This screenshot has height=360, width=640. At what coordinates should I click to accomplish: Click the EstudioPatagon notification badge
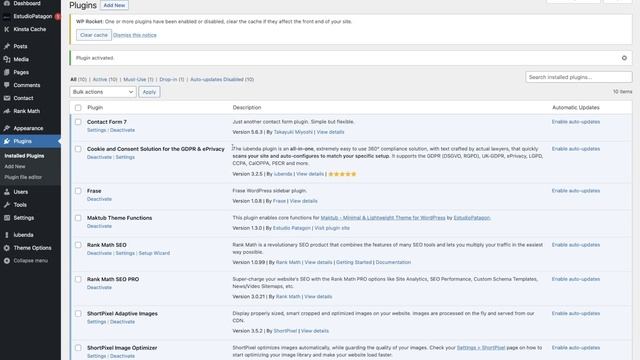tap(58, 16)
